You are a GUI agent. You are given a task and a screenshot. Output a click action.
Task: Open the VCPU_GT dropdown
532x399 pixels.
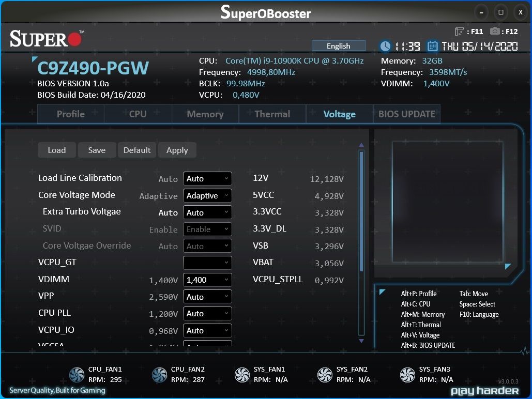[207, 263]
